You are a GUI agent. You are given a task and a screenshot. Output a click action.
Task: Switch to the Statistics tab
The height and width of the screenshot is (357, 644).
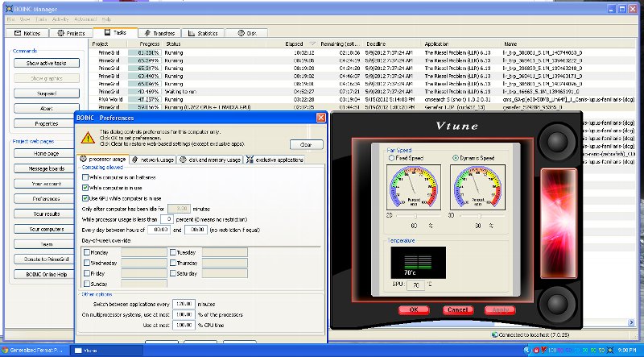(x=204, y=33)
